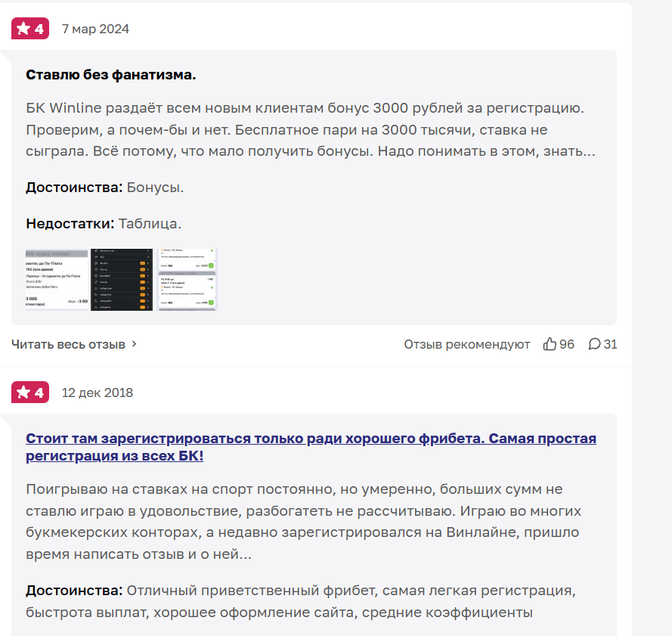Click the 4-star rating badge dated 12 дек 2018
Screen dimensions: 672x636
tap(29, 392)
